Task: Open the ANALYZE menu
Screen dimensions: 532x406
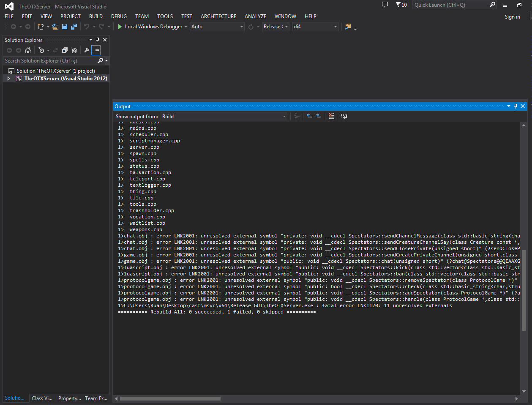Action: [x=255, y=16]
